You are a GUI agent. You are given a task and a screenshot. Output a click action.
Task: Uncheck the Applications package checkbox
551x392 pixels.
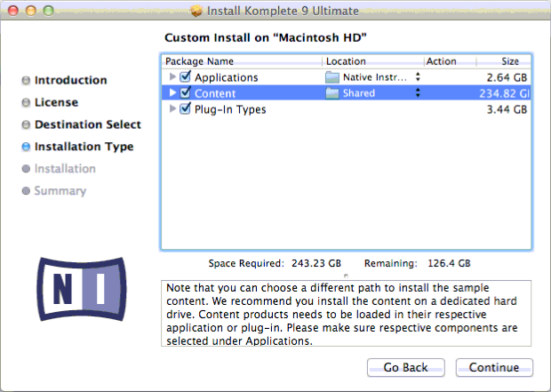pos(185,76)
